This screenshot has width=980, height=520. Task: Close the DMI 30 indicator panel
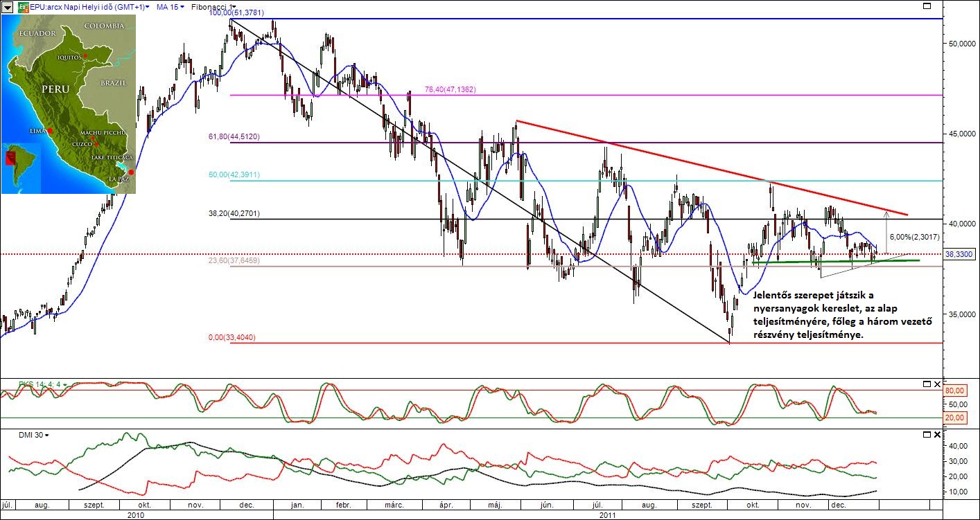[x=938, y=435]
